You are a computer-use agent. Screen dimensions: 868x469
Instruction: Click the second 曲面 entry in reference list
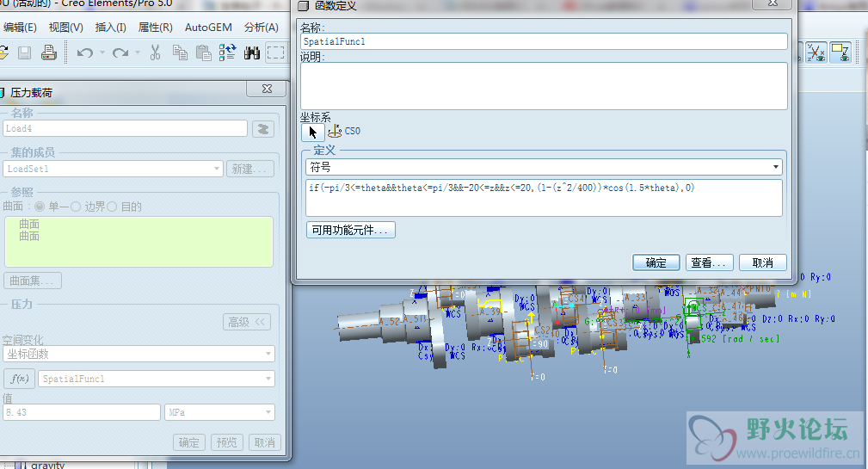(29, 236)
